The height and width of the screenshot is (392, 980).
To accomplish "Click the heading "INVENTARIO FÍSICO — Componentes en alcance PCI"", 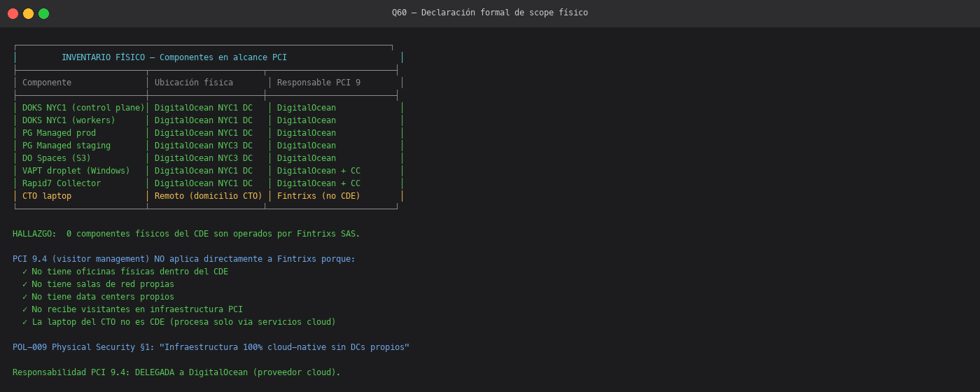I will pyautogui.click(x=174, y=57).
